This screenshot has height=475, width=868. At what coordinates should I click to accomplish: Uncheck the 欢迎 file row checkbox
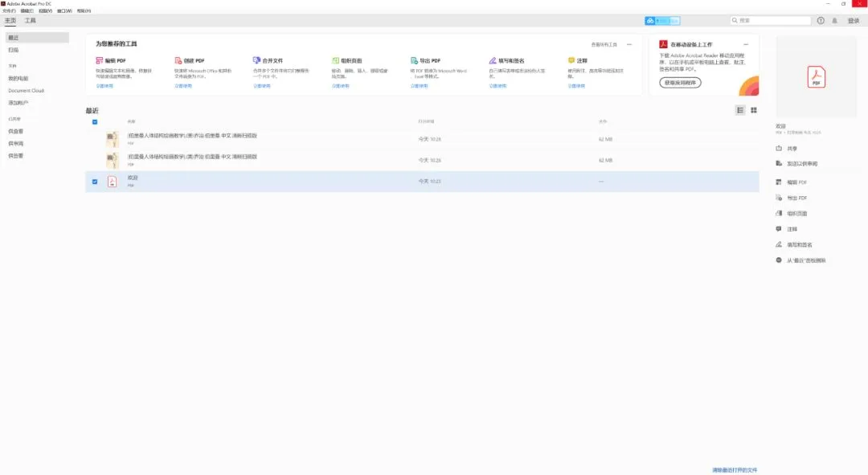pyautogui.click(x=95, y=182)
